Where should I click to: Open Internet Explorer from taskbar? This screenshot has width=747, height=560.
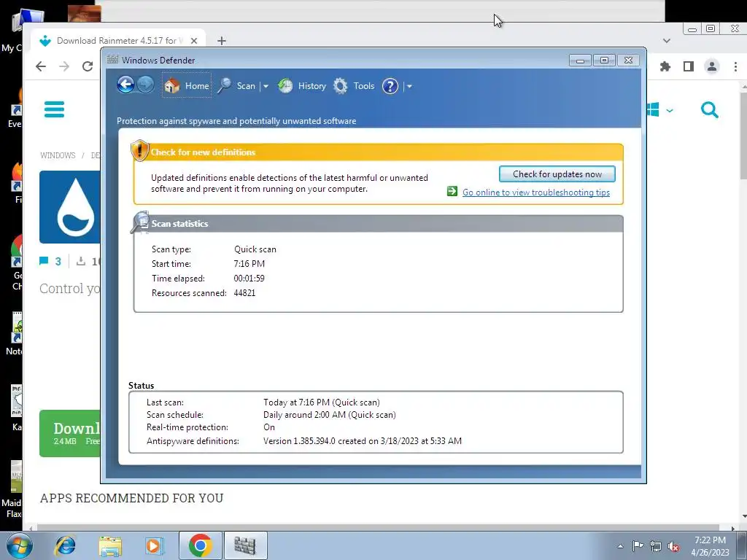click(x=65, y=545)
